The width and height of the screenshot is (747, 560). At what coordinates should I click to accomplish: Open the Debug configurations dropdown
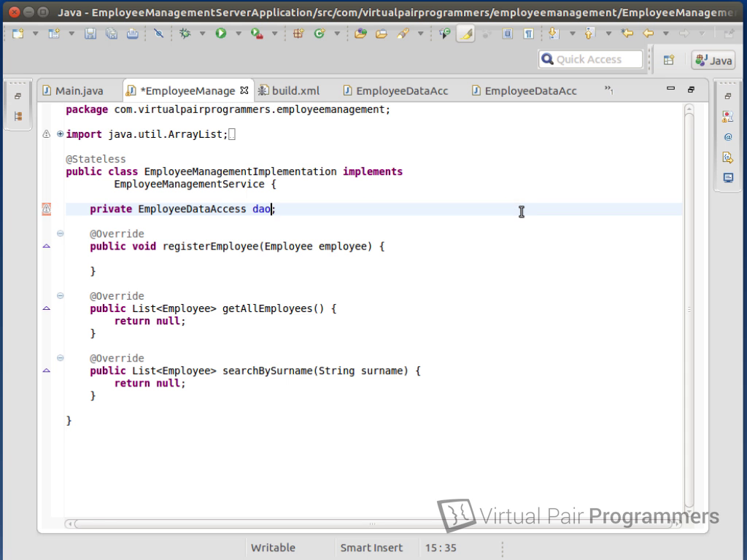click(x=203, y=34)
